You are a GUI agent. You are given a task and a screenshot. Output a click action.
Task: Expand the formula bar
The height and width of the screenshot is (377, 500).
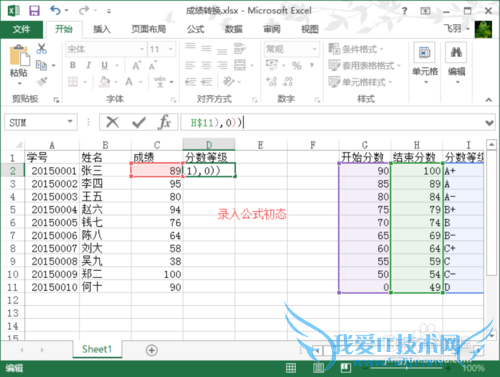coord(489,123)
